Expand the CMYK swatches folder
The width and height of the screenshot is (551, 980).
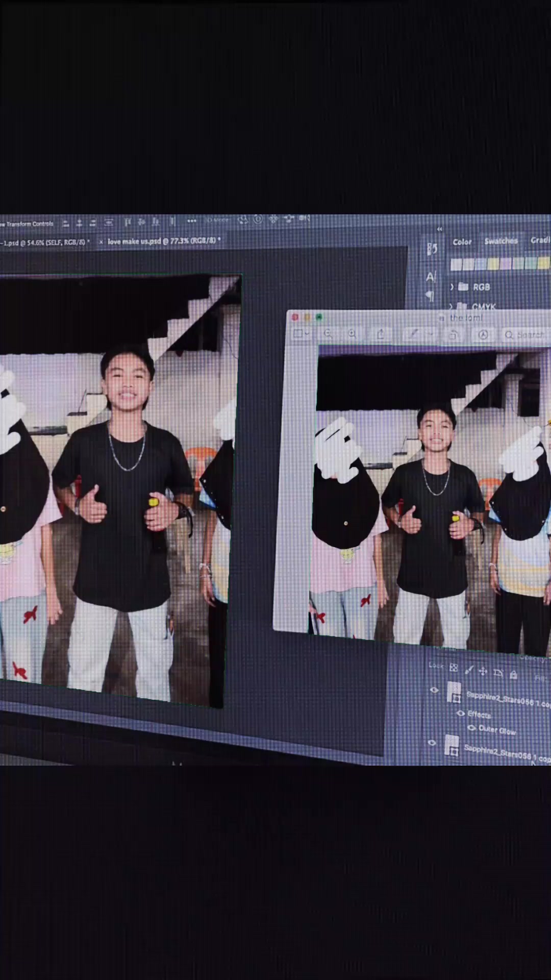pos(450,306)
